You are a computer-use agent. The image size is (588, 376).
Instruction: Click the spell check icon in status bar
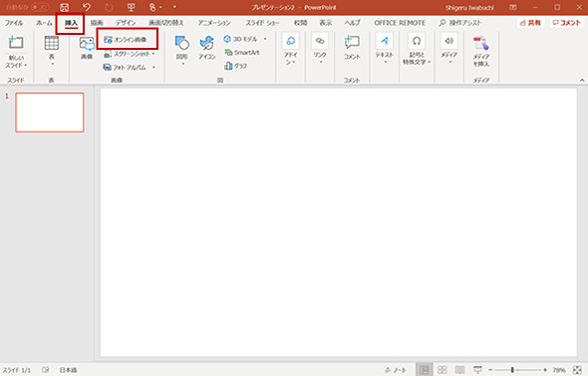point(46,370)
